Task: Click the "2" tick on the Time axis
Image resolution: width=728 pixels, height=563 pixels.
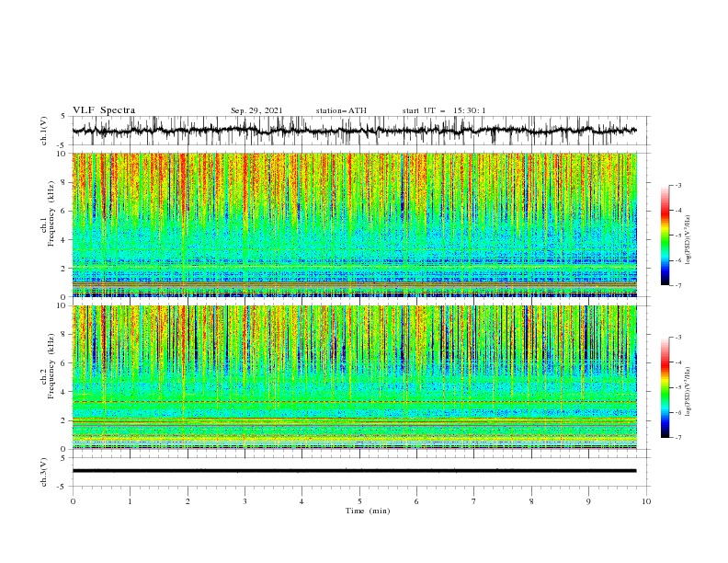Action: pos(188,501)
